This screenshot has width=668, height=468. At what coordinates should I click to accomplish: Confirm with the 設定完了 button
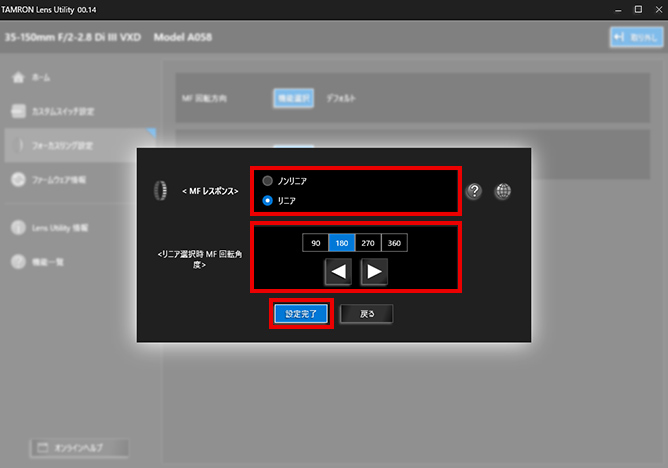click(301, 314)
